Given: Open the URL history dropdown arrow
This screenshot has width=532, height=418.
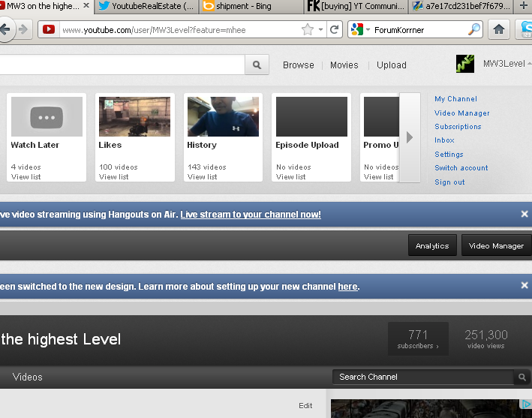Looking at the screenshot, I should 320,30.
